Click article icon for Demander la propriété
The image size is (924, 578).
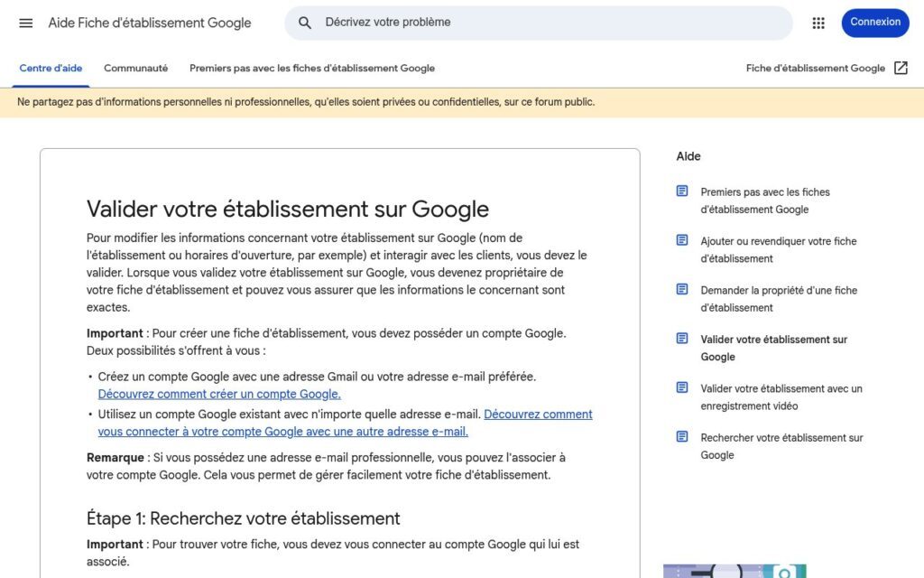pos(682,289)
